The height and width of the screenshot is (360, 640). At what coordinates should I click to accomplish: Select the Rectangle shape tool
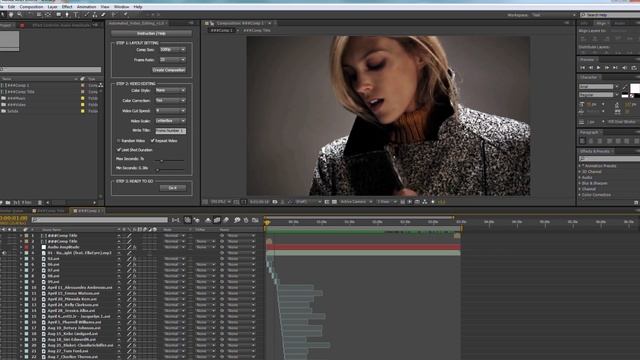click(x=58, y=15)
